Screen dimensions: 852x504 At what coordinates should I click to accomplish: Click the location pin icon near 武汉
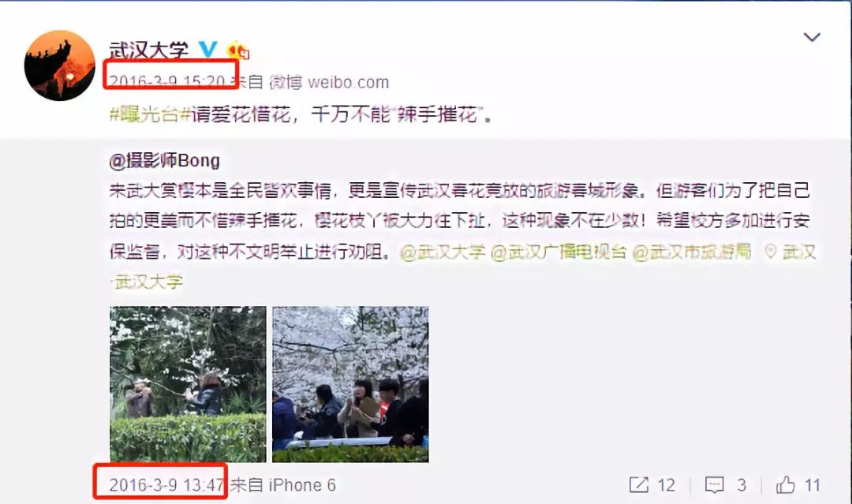pyautogui.click(x=771, y=252)
